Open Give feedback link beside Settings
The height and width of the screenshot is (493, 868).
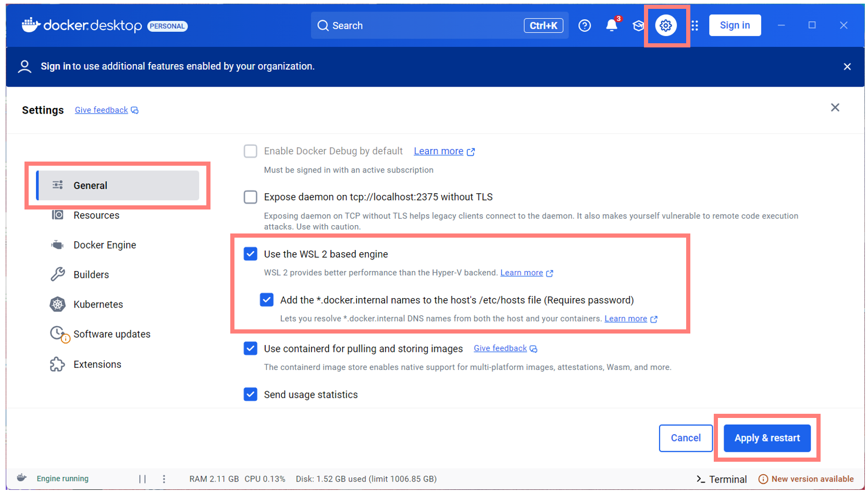click(x=101, y=110)
